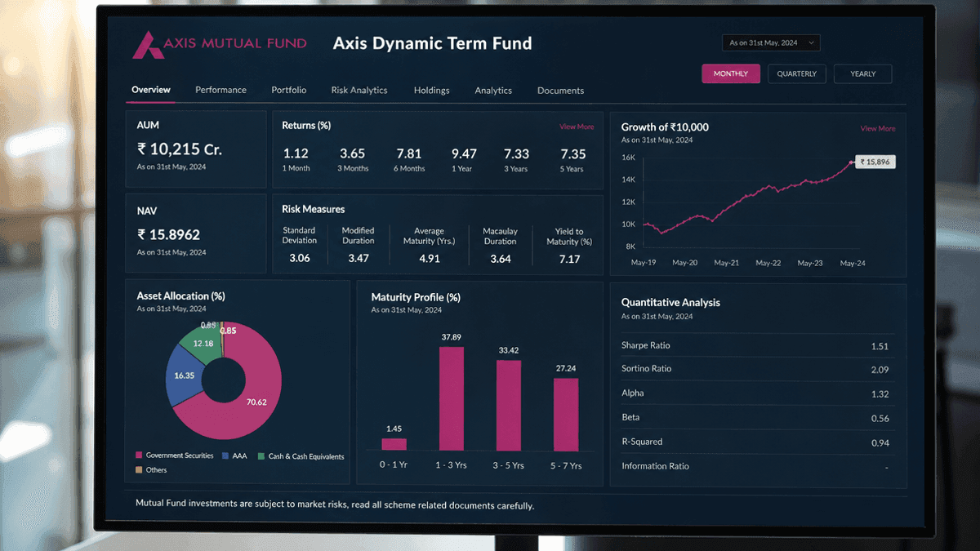Click the 1 Year return 9.47

(464, 153)
